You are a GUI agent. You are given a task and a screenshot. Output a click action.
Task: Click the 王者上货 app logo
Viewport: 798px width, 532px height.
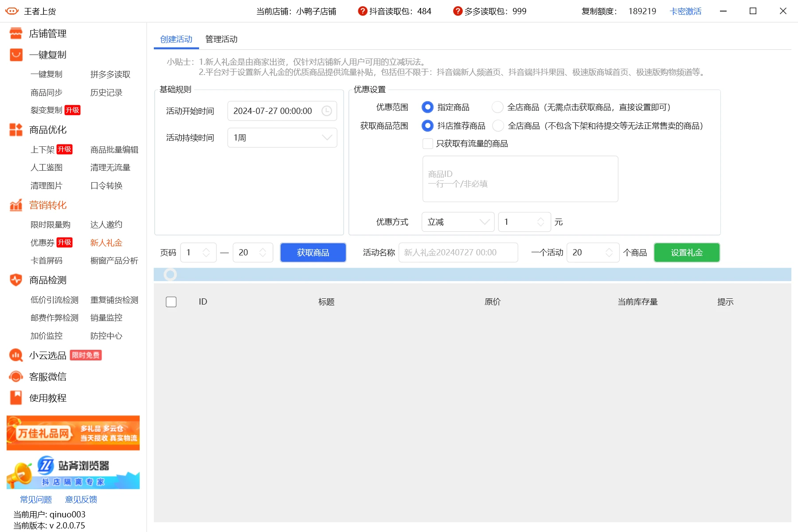point(12,11)
